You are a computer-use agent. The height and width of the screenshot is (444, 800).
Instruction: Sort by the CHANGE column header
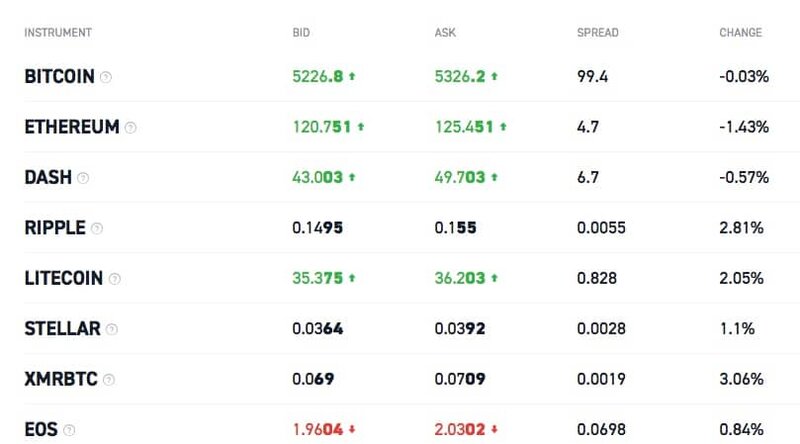(740, 33)
